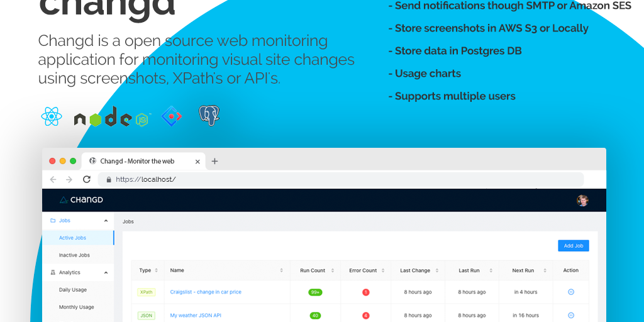644x322 pixels.
Task: Select Active Jobs in sidebar
Action: pyautogui.click(x=78, y=238)
